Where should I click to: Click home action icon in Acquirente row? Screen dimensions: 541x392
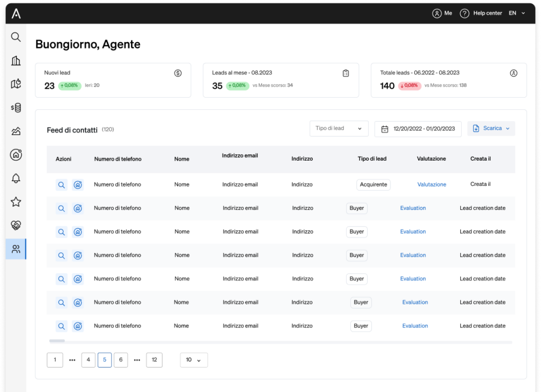coord(78,185)
